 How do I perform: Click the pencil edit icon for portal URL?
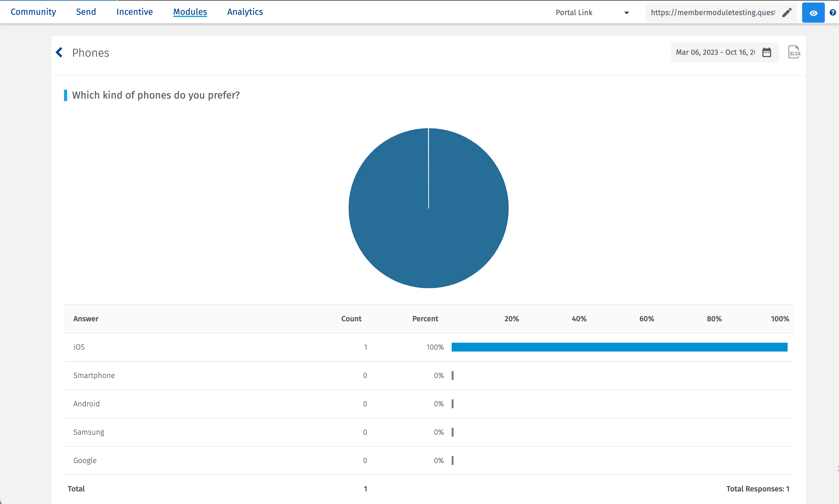coord(787,13)
